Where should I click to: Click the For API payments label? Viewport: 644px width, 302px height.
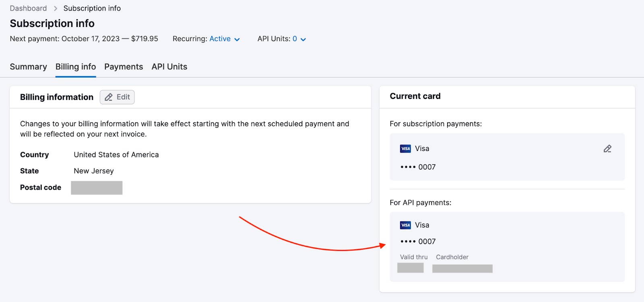coord(421,203)
